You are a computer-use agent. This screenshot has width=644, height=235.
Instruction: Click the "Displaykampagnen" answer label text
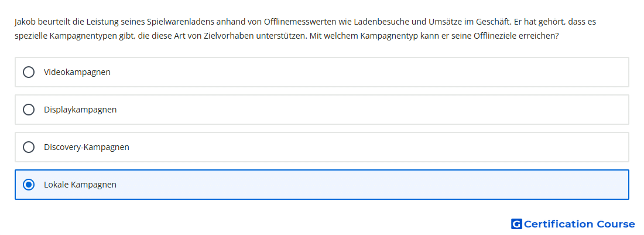coord(80,110)
